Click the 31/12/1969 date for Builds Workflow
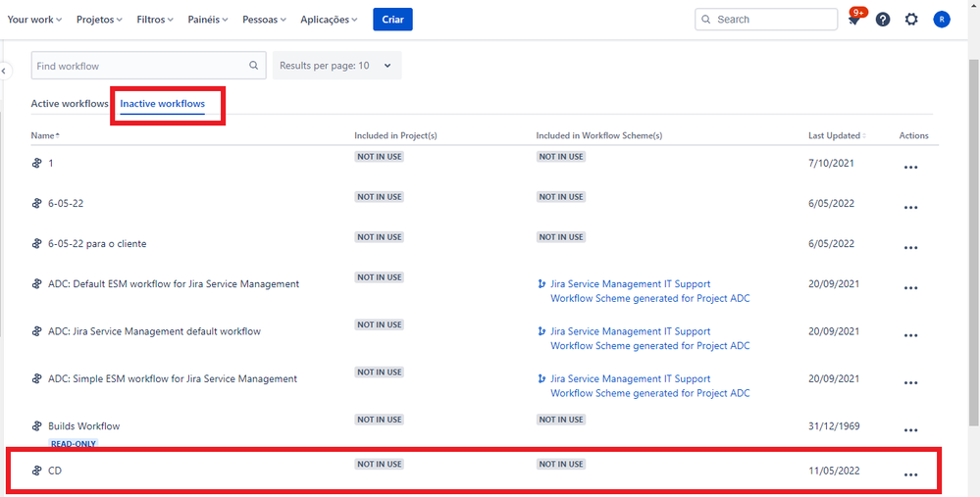 point(835,425)
